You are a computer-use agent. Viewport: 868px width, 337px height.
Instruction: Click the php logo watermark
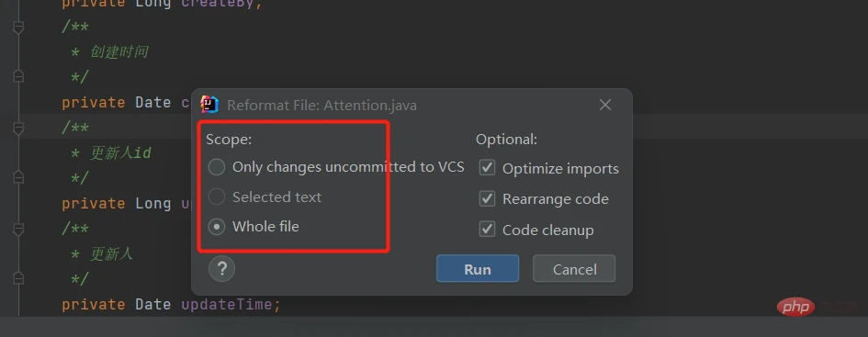[795, 306]
